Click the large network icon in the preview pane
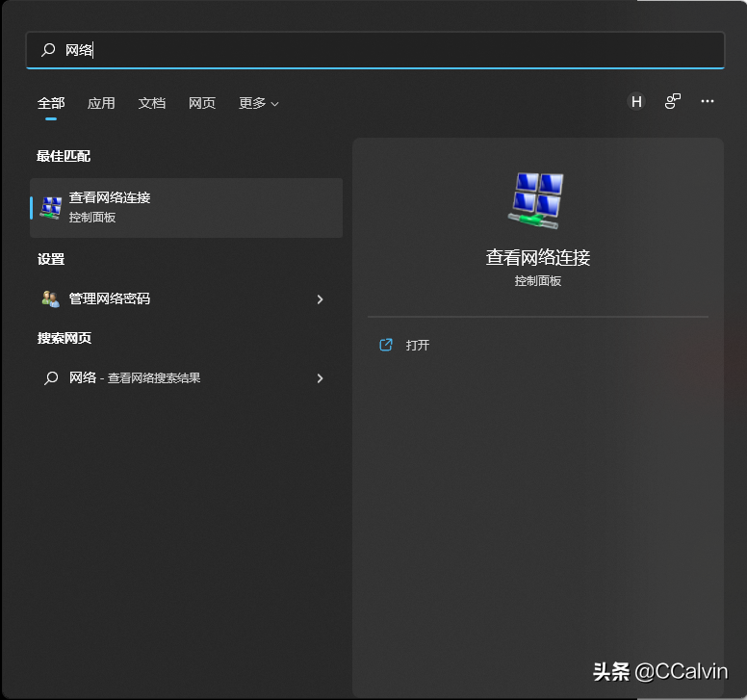Image resolution: width=747 pixels, height=700 pixels. (x=537, y=199)
